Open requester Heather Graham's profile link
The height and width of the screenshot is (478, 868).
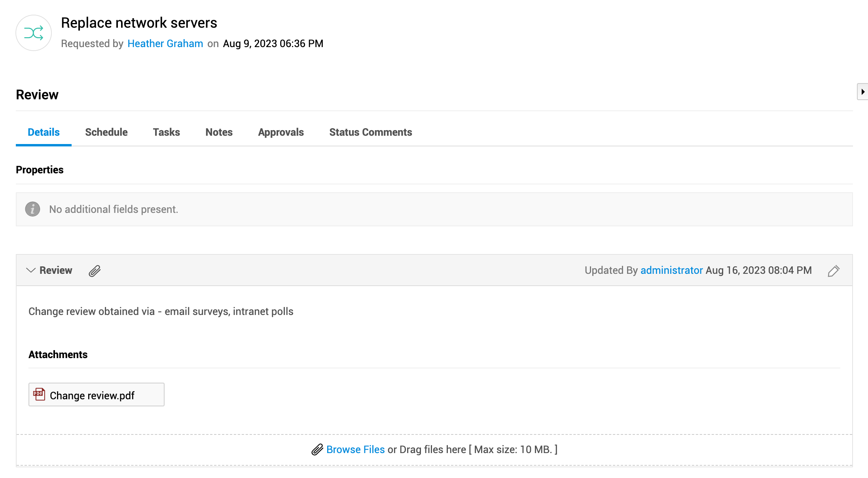click(x=165, y=44)
